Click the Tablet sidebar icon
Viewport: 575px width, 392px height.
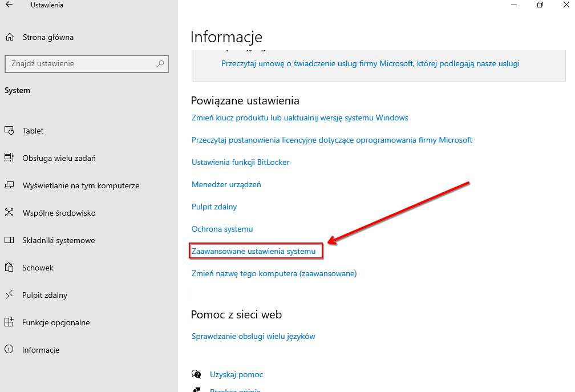point(9,131)
